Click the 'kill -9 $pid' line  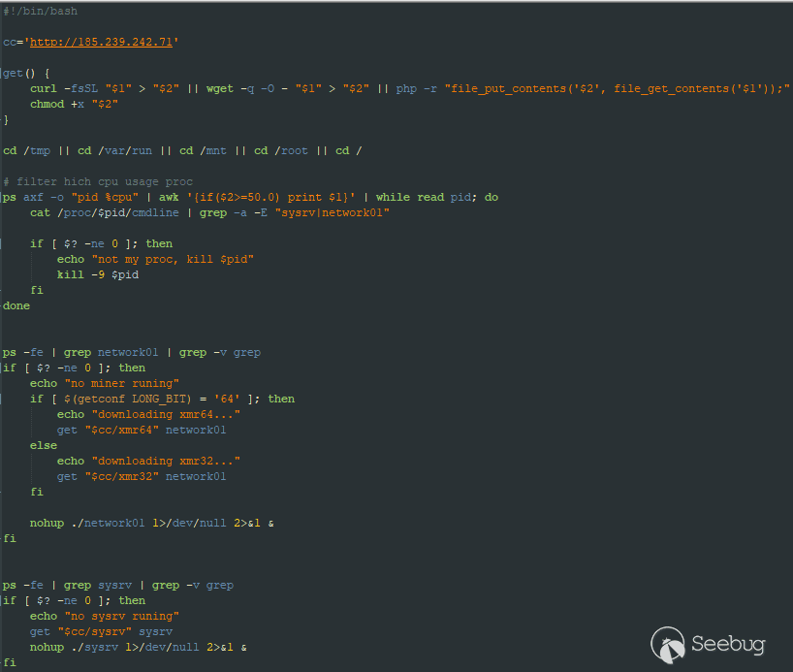98,274
